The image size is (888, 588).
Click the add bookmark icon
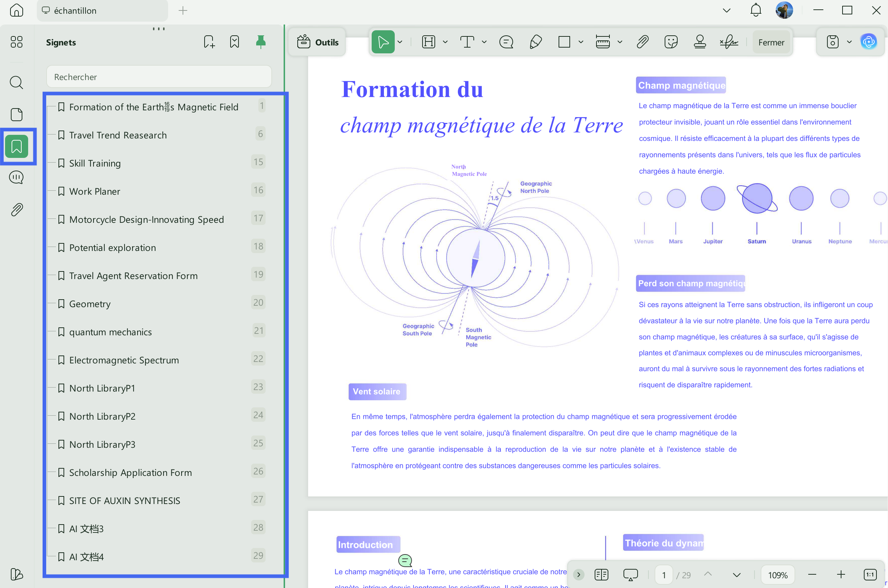[209, 42]
